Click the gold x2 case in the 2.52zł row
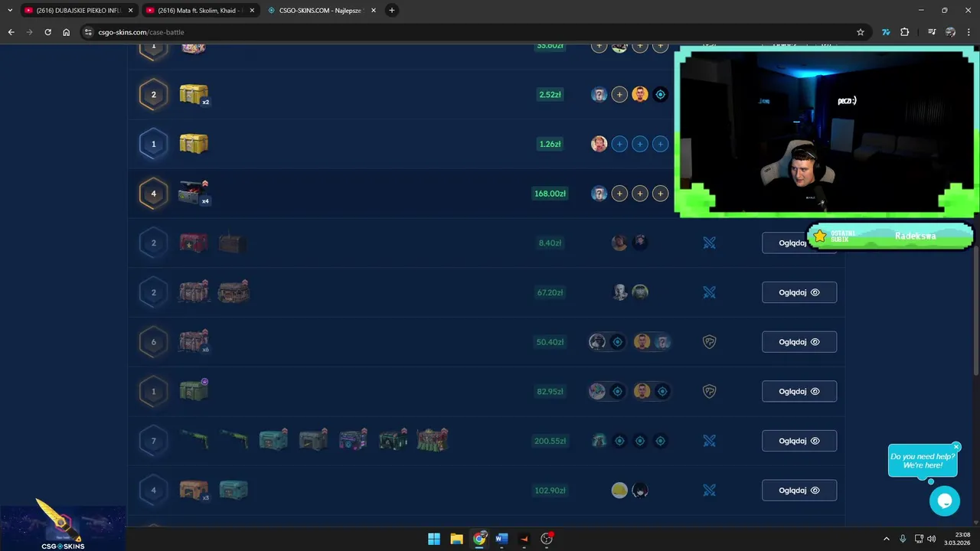The width and height of the screenshot is (980, 551). point(194,95)
